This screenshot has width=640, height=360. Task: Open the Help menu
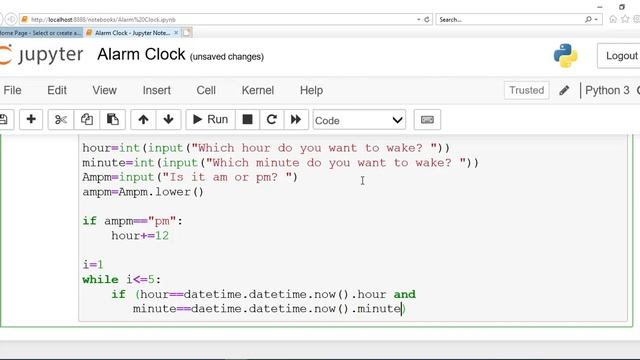pos(311,90)
